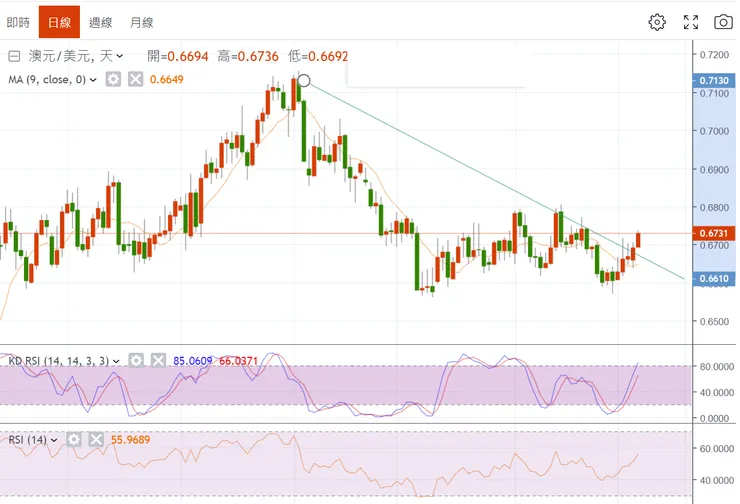Expand the 澳元/美元 symbol dropdown arrow
Image resolution: width=740 pixels, height=504 pixels.
tap(120, 57)
